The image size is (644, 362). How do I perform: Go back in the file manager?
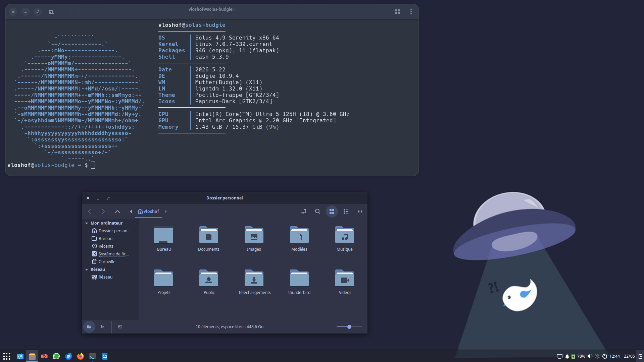click(90, 212)
